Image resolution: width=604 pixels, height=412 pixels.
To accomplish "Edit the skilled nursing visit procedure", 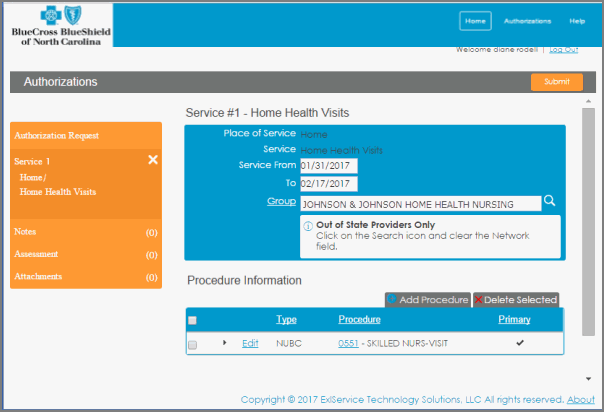I will pos(251,343).
